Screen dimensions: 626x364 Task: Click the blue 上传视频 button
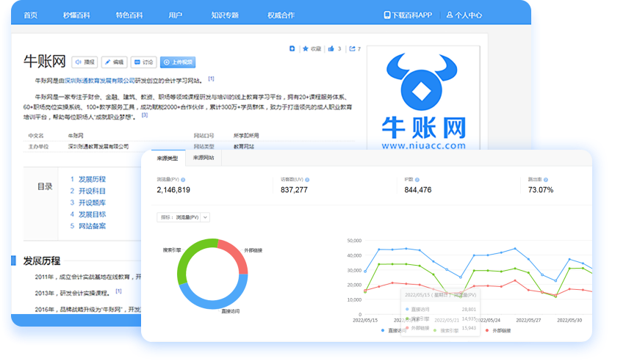pyautogui.click(x=178, y=62)
